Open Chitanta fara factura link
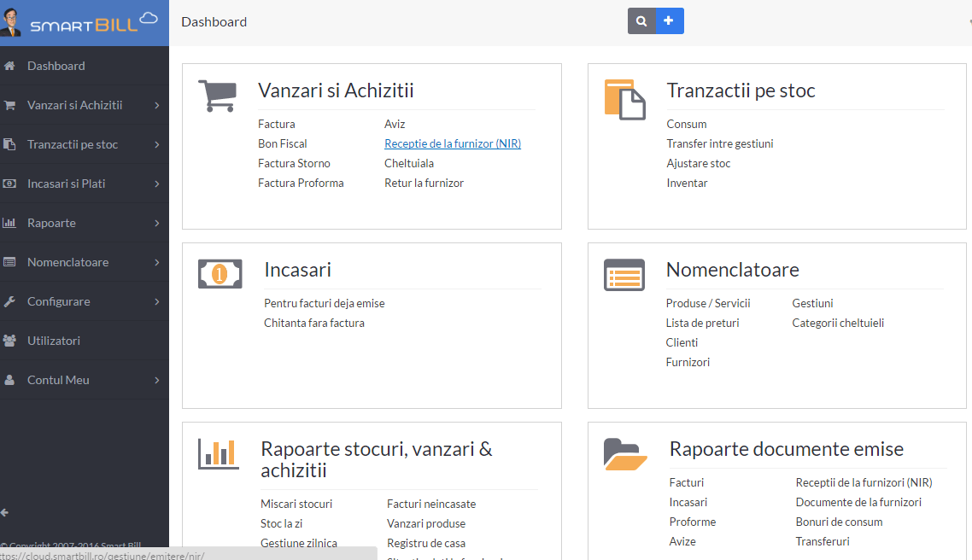Screen dimensions: 972x560 (314, 324)
